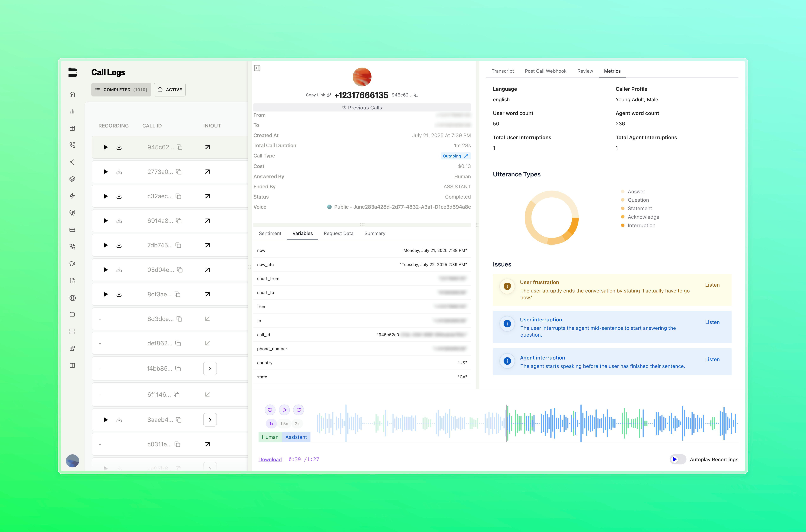Open the globe icon in the sidebar

[72, 298]
